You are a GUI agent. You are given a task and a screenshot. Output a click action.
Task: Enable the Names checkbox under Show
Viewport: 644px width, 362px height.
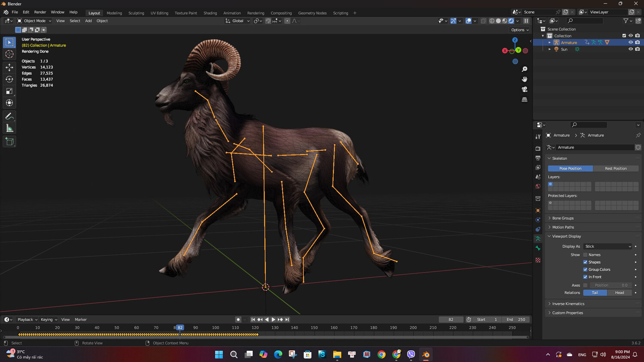[585, 255]
